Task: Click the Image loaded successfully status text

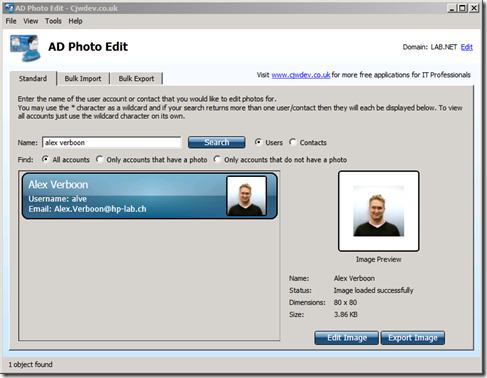Action: (373, 290)
